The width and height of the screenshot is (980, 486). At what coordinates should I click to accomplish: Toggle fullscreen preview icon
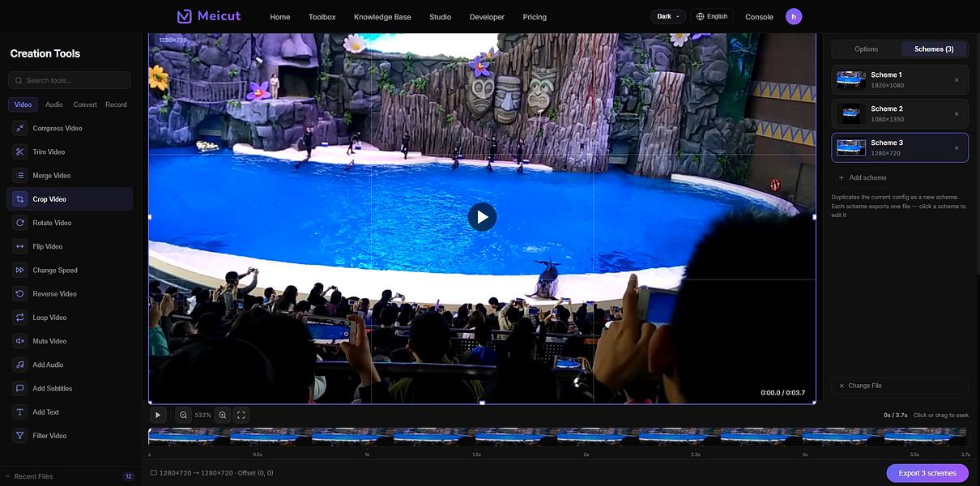tap(241, 415)
